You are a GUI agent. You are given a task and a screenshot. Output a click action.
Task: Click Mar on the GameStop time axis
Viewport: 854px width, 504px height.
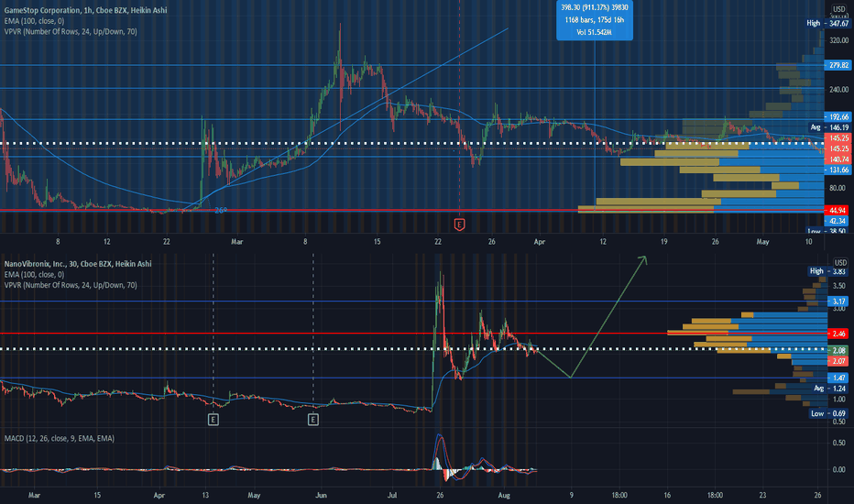coord(237,242)
